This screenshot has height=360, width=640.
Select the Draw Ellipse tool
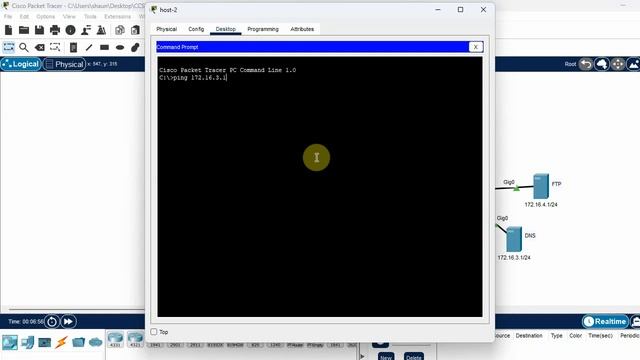[120, 47]
